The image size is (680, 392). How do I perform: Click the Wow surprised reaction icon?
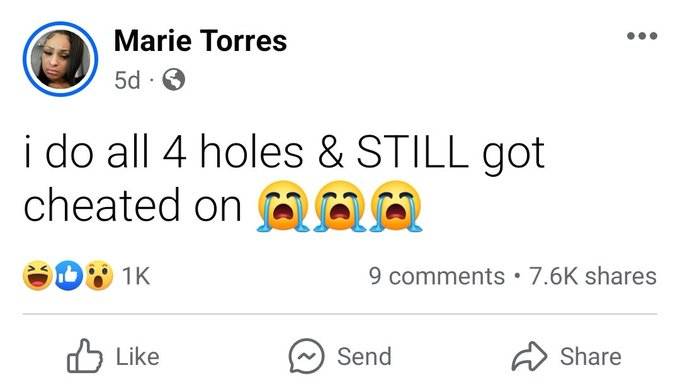pyautogui.click(x=98, y=275)
